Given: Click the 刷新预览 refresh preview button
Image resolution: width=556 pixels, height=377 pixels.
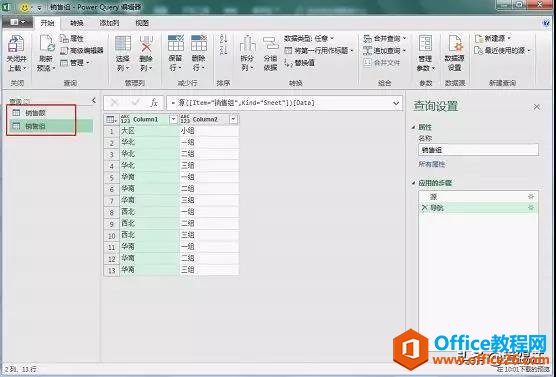Looking at the screenshot, I should coord(46,53).
